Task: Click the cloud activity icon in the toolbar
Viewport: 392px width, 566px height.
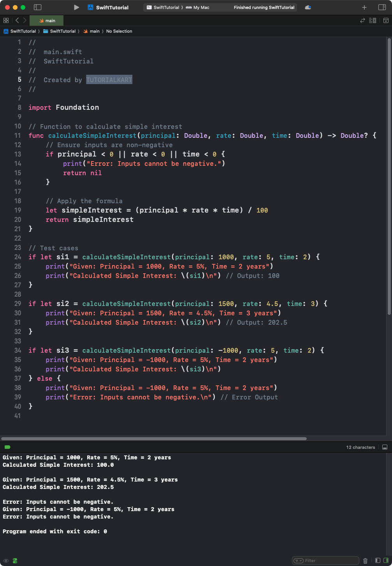Action: tap(308, 7)
